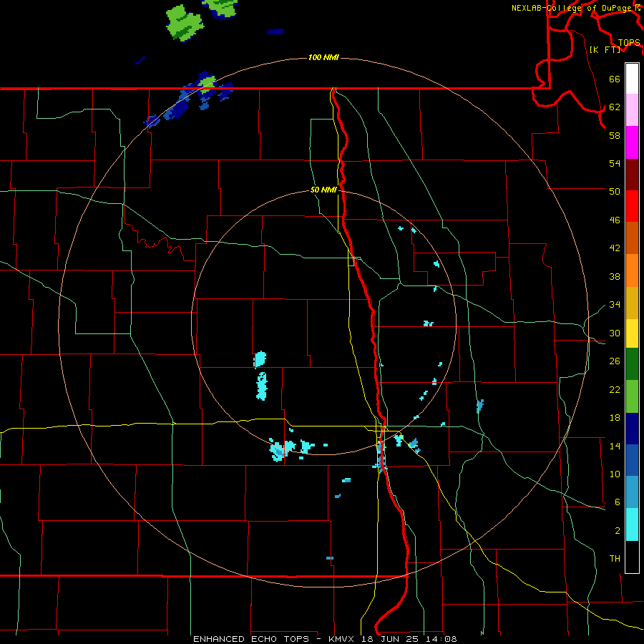Viewport: 644px width, 644px height.
Task: Click the "46" legend value
Action: pos(615,220)
